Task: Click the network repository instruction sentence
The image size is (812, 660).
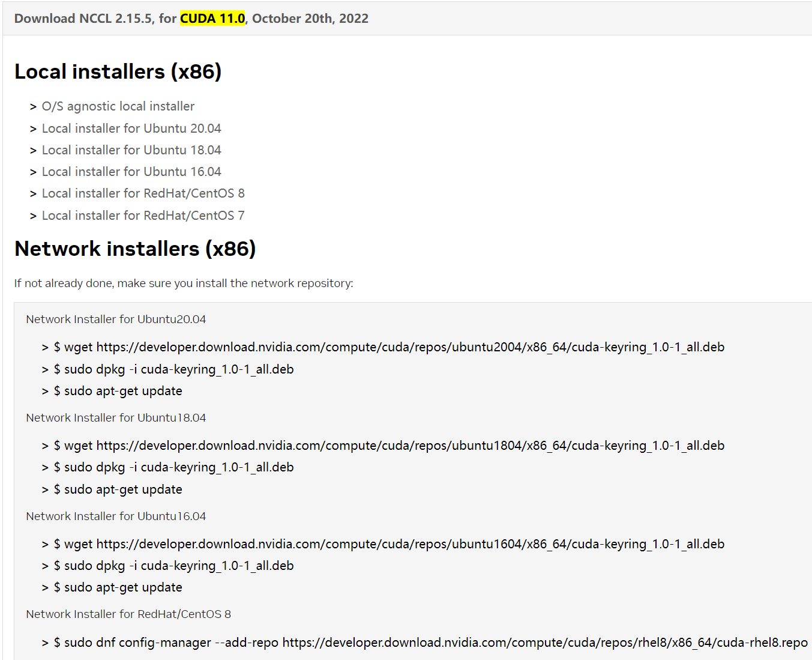Action: 184,283
